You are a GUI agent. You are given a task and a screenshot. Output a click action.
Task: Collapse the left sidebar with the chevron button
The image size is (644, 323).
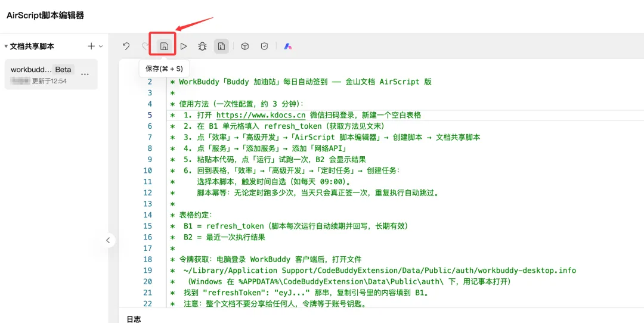(108, 240)
